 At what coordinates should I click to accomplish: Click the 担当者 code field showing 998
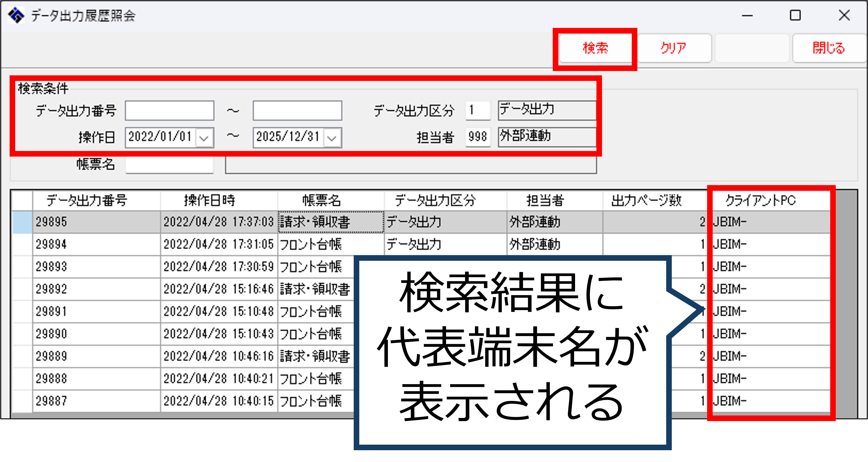tap(477, 137)
